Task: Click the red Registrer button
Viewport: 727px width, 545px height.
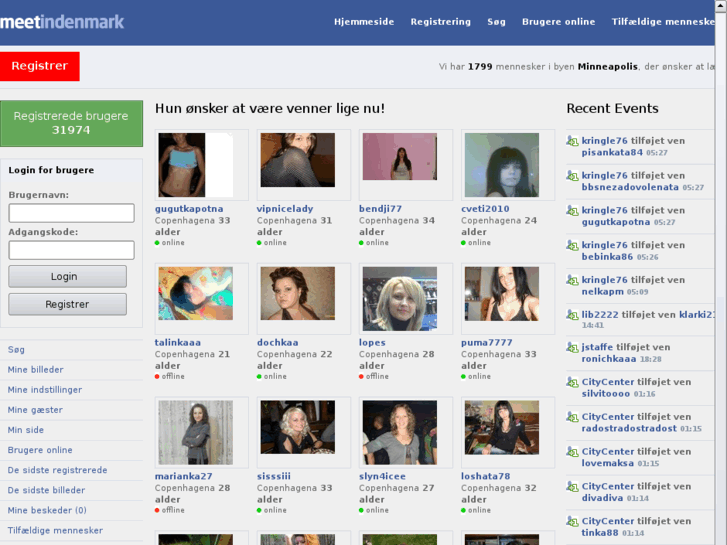Action: point(40,66)
